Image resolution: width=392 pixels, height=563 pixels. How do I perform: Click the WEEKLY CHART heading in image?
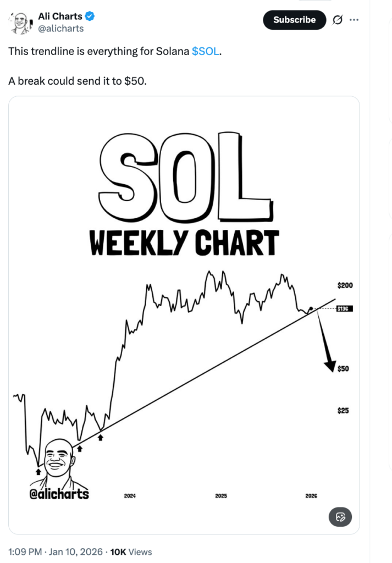point(184,242)
